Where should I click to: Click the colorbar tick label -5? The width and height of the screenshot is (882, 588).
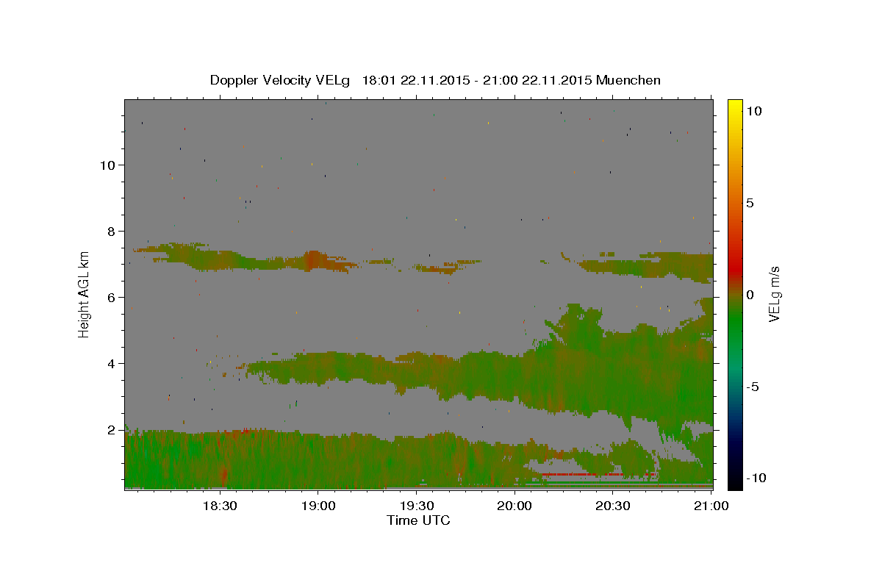[753, 386]
